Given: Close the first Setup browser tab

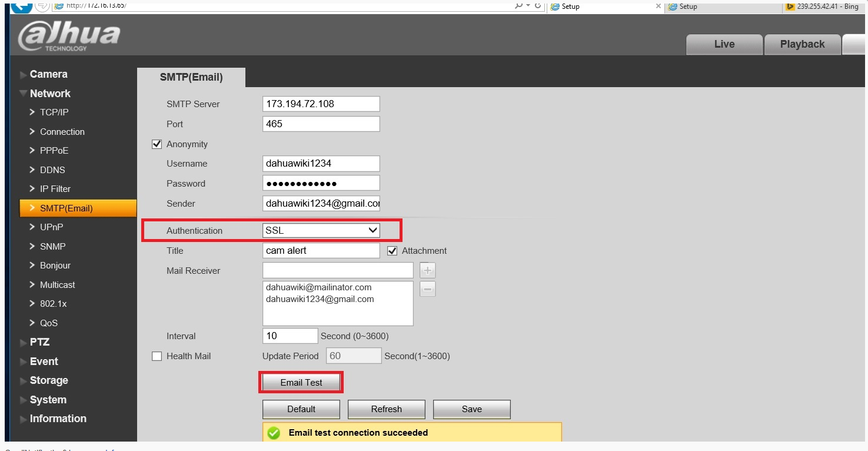Looking at the screenshot, I should pos(657,6).
